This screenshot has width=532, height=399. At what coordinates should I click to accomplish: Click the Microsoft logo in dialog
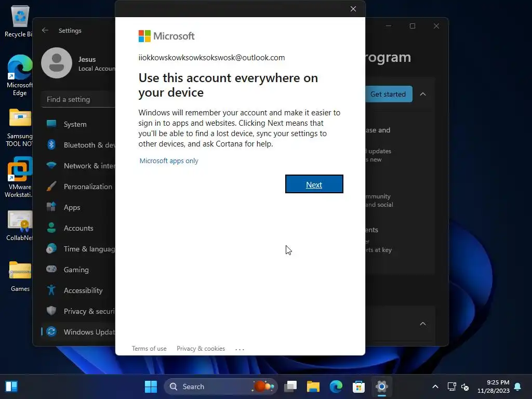tap(166, 36)
